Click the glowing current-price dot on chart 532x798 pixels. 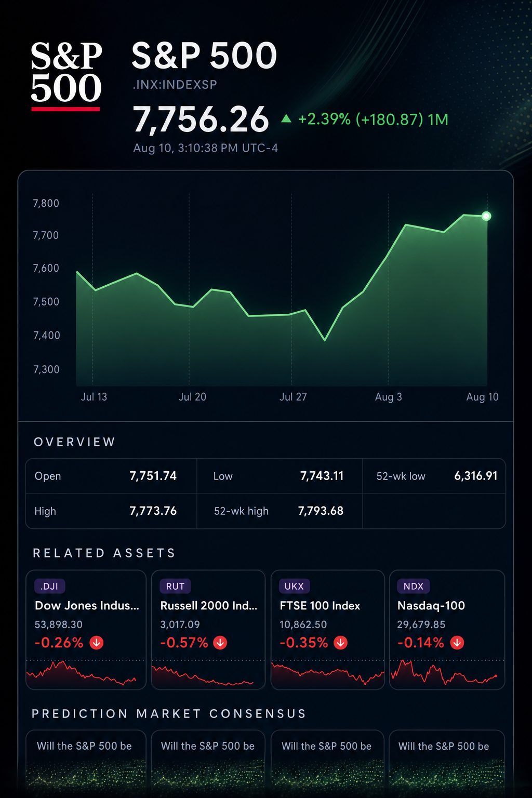(x=486, y=216)
